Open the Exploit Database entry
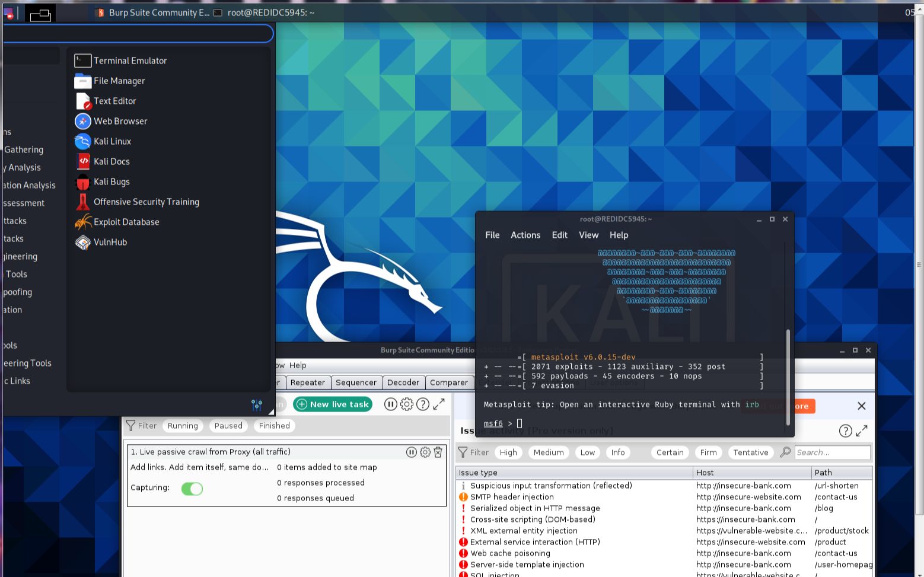924x577 pixels. (117, 222)
